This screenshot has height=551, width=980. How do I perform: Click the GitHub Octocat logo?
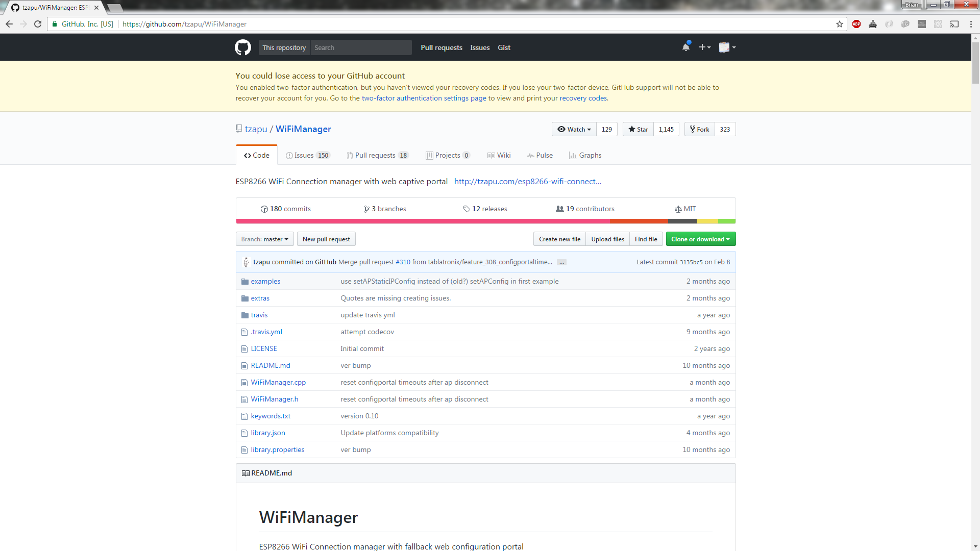pyautogui.click(x=242, y=47)
